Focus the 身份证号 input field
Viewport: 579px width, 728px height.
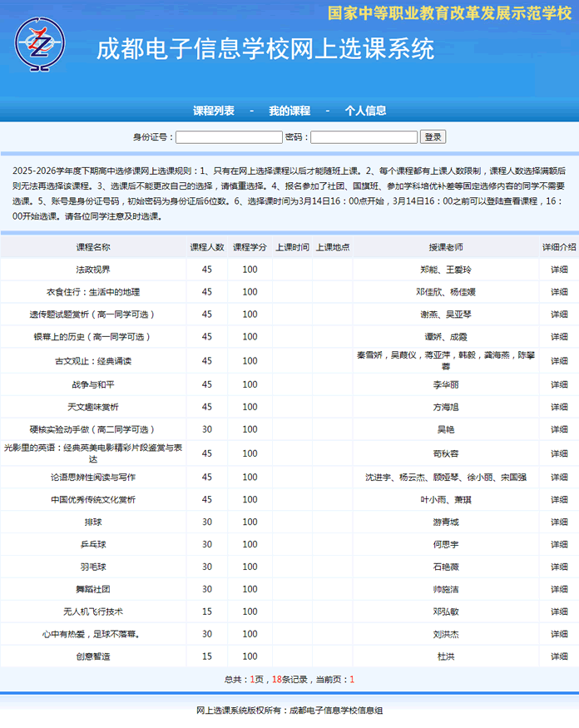(229, 137)
